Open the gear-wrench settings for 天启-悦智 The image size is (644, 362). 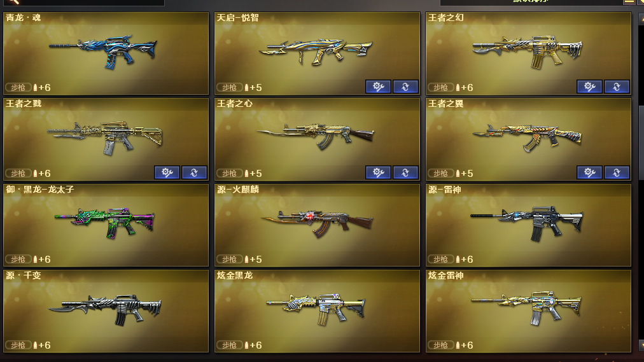click(378, 87)
